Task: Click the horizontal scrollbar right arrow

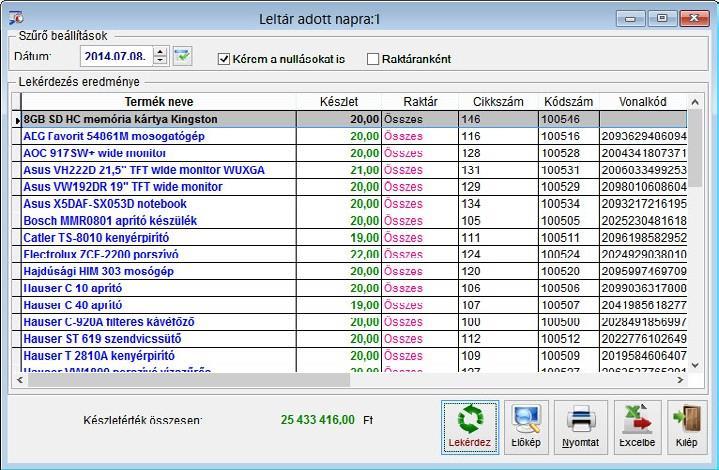Action: pyautogui.click(x=680, y=380)
